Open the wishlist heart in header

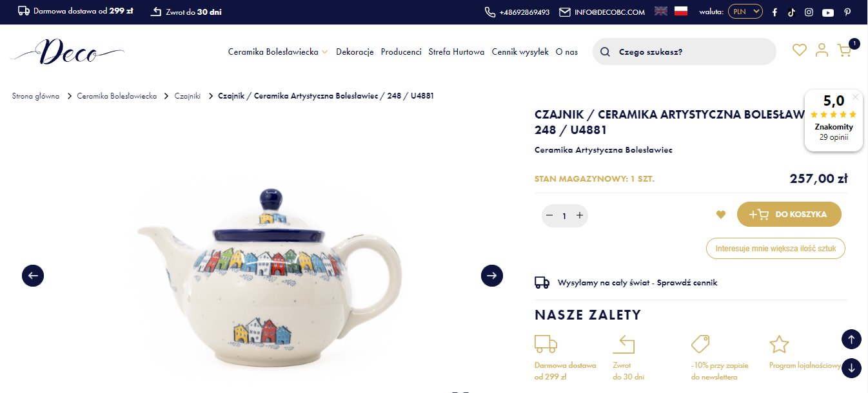pos(800,50)
